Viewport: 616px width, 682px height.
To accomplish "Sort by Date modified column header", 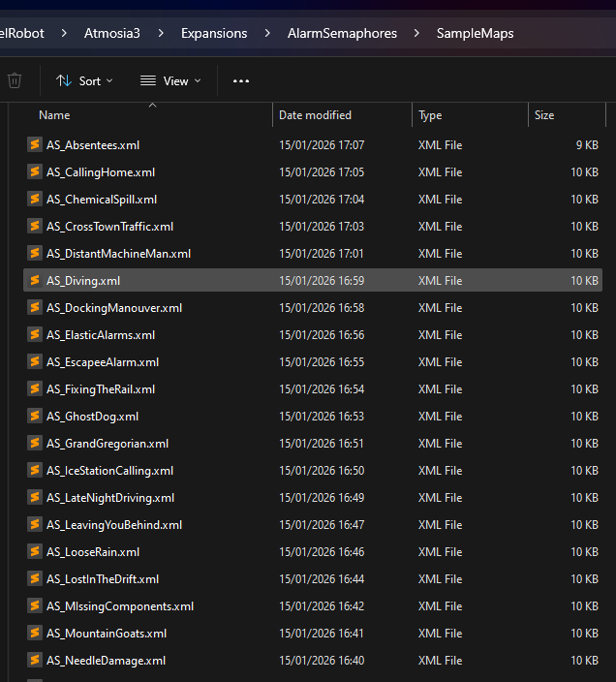I will 315,115.
